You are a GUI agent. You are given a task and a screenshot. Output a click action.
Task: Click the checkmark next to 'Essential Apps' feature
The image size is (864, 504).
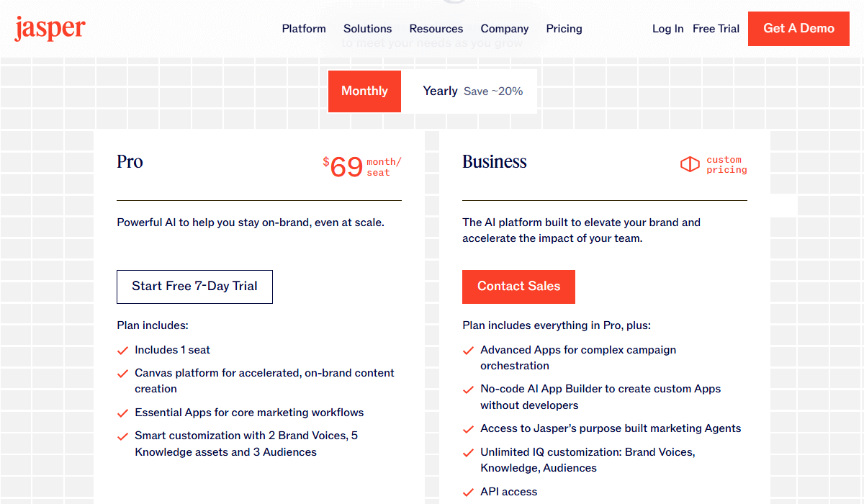[x=122, y=413]
